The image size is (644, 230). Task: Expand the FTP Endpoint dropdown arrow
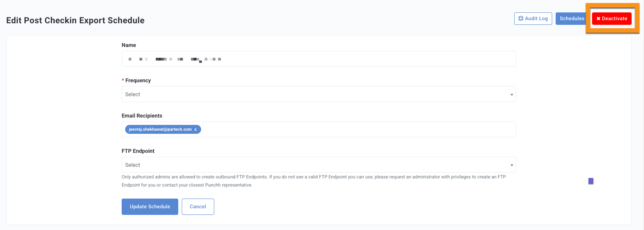coord(511,165)
